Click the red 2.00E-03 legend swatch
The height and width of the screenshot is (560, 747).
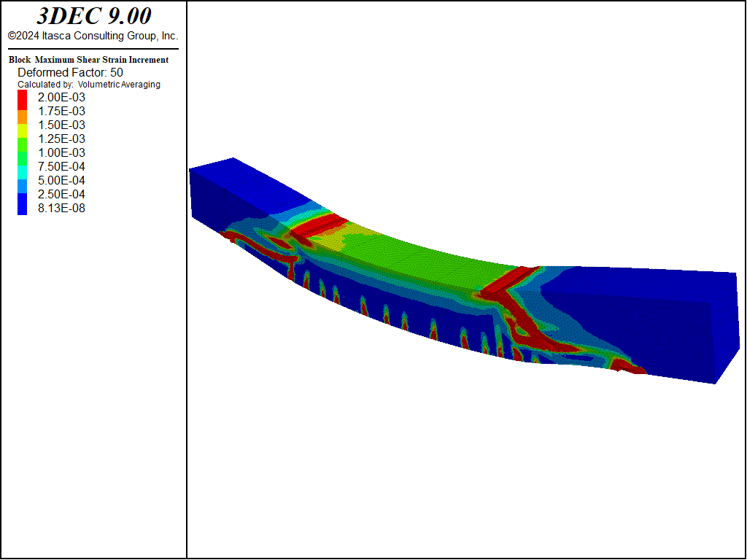coord(22,98)
